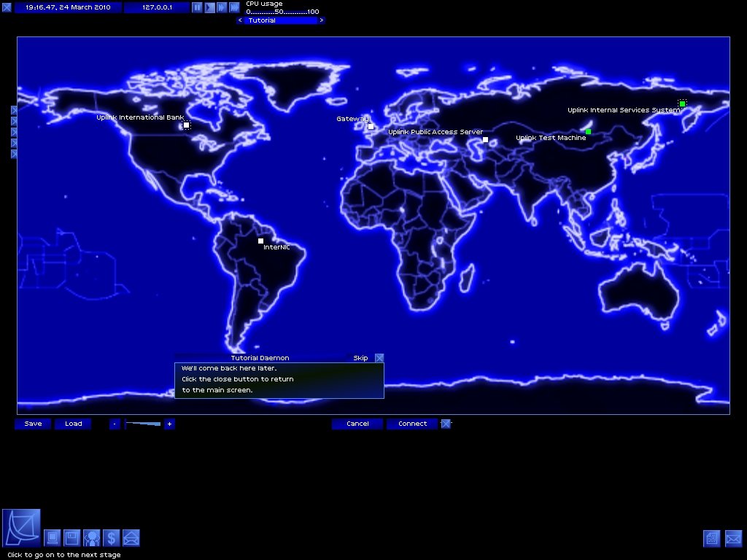Click the right arrow of Tutorial task bar
Viewport: 747px width, 560px height.
point(322,20)
